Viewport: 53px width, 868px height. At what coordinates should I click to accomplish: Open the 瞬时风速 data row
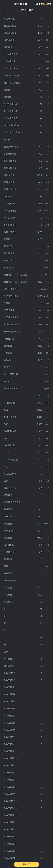(26, 47)
